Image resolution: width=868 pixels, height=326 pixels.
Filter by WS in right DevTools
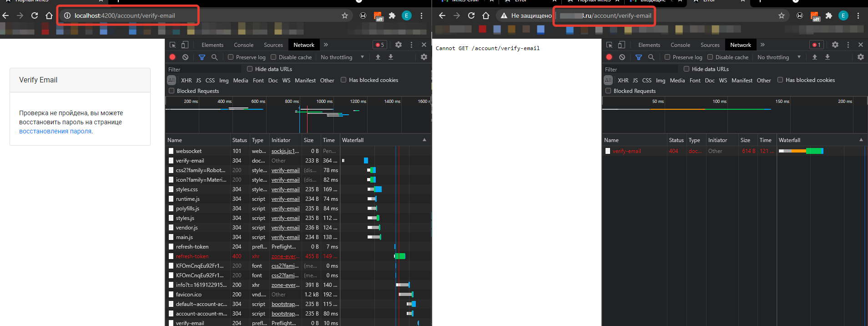(x=723, y=80)
